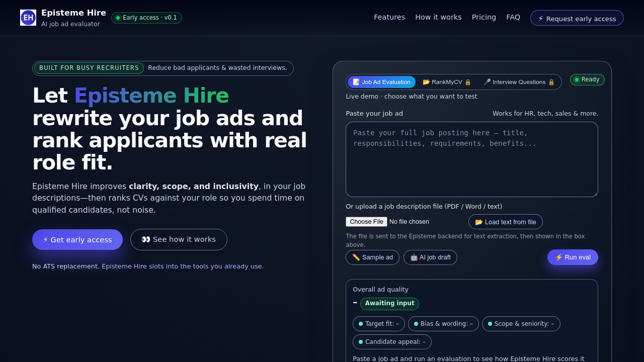Click Choose File to upload a job description
The image size is (644, 362).
point(366,221)
